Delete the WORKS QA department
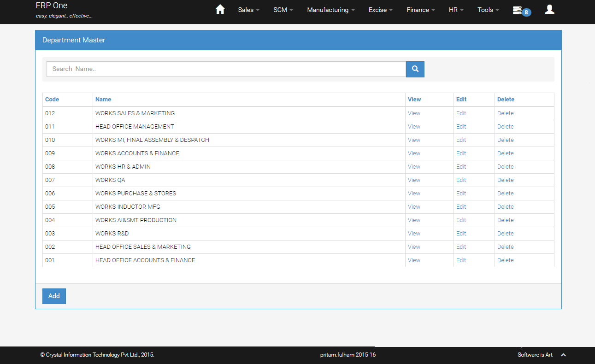Viewport: 595px width, 364px height. click(x=505, y=180)
